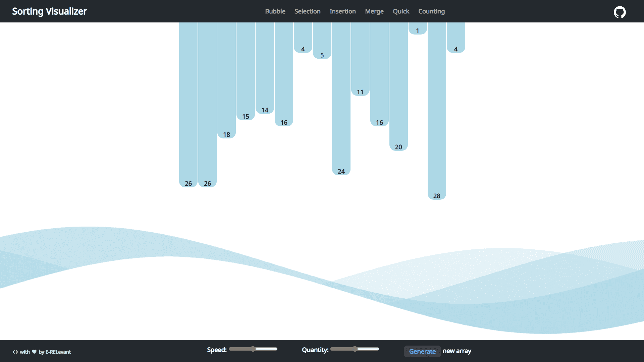644x362 pixels.
Task: Click the Selection sort nav item
Action: pyautogui.click(x=307, y=11)
